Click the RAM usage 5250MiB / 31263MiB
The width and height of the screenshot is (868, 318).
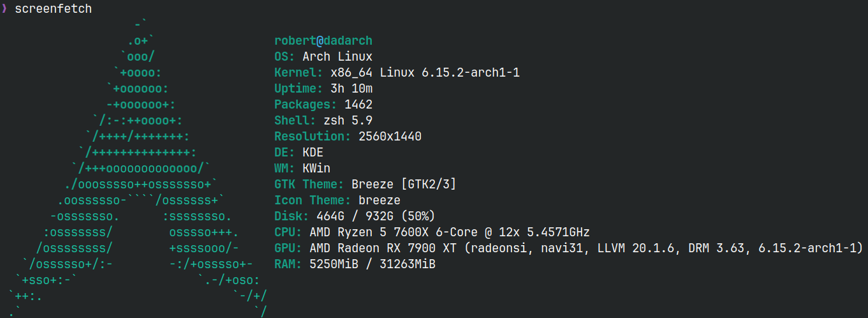pyautogui.click(x=372, y=264)
